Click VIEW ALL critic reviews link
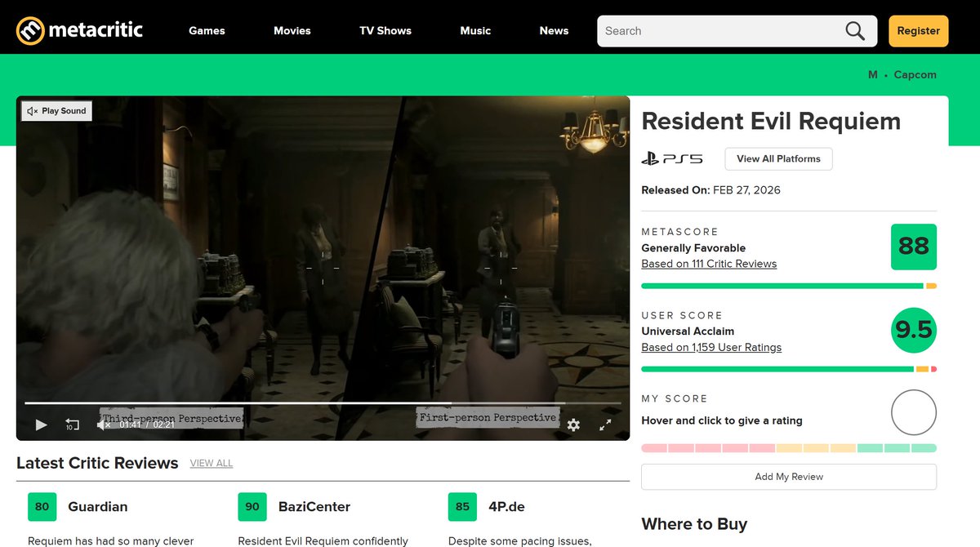 tap(212, 463)
